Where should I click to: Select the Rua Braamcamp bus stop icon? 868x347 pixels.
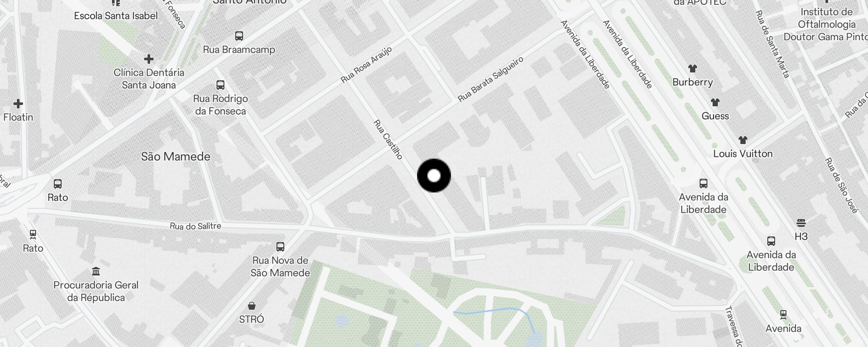[x=239, y=36]
